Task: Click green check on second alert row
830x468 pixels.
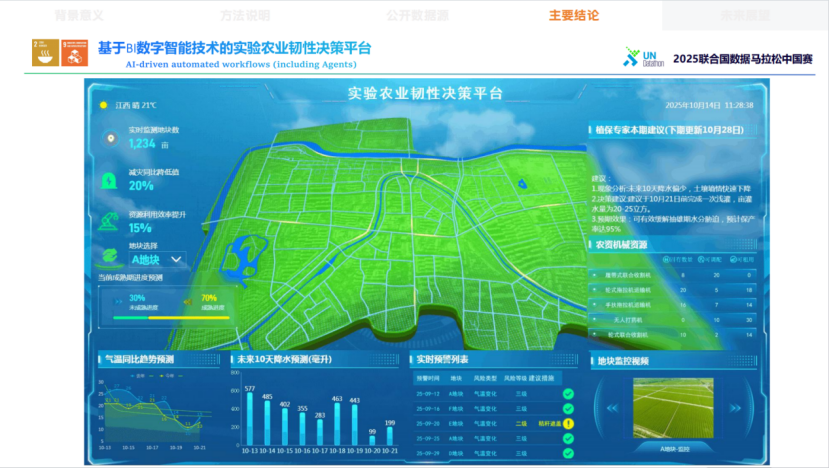Action: pos(567,408)
